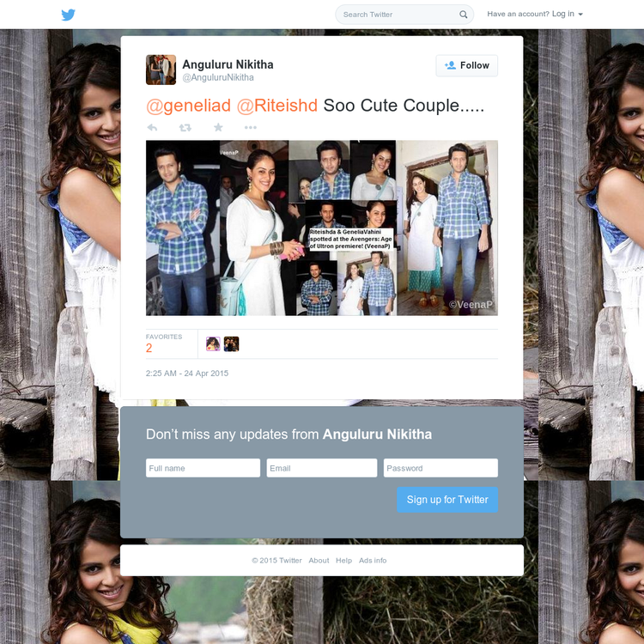The height and width of the screenshot is (644, 644).
Task: Open Anguluru Nikitha's profile avatar
Action: (161, 70)
